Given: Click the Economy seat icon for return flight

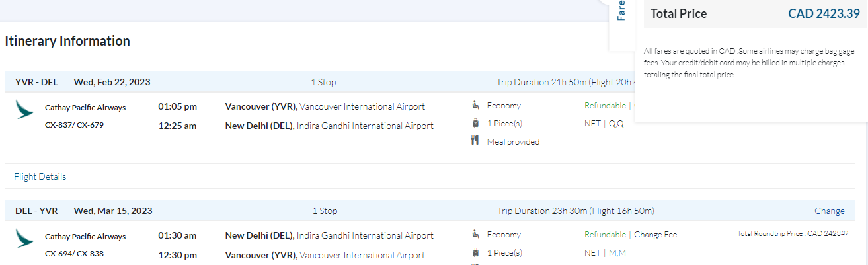Looking at the screenshot, I should (475, 234).
